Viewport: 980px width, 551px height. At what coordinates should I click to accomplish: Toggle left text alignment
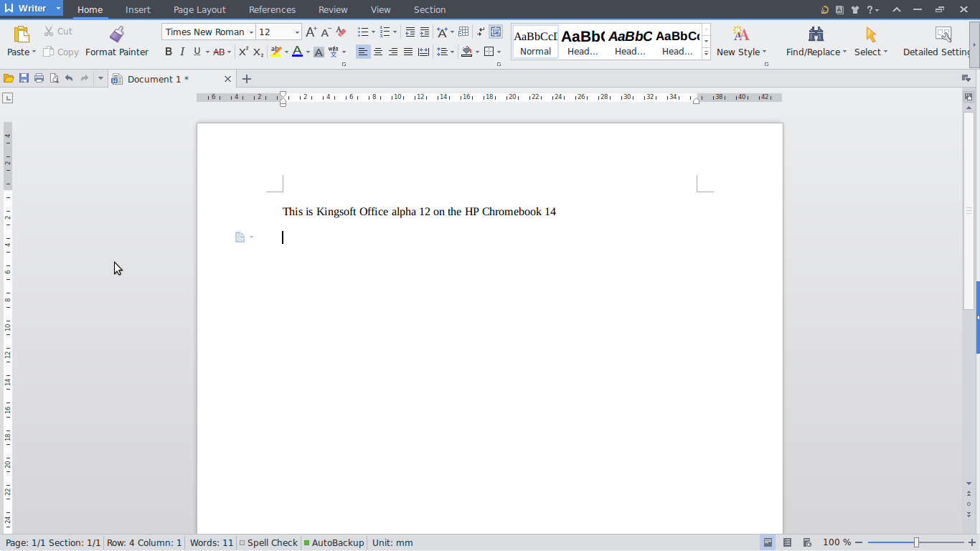pos(363,52)
